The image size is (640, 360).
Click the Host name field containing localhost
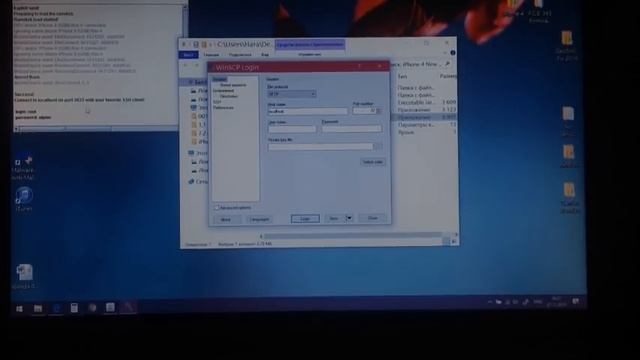tap(307, 111)
